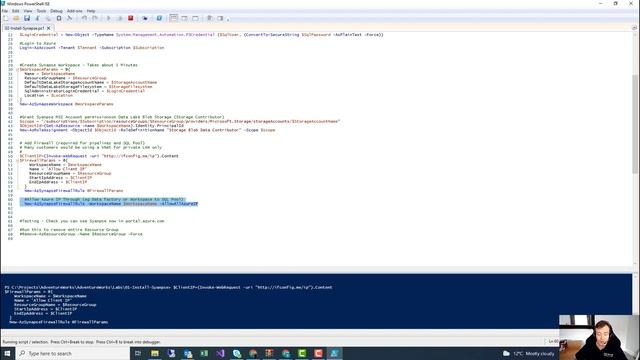Image resolution: width=640 pixels, height=360 pixels.
Task: Click the 'Location = $Location' line
Action: [49, 96]
